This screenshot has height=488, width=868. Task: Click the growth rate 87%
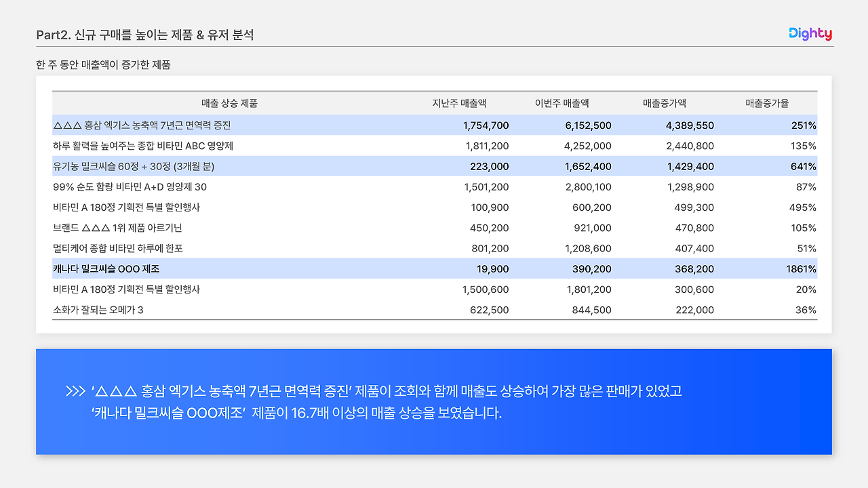click(806, 186)
